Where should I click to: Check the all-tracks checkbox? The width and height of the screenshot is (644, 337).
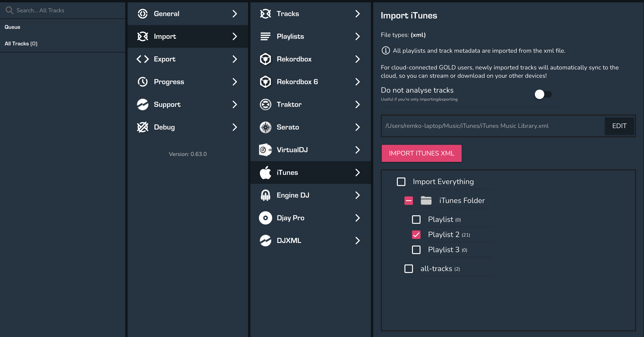pyautogui.click(x=409, y=269)
